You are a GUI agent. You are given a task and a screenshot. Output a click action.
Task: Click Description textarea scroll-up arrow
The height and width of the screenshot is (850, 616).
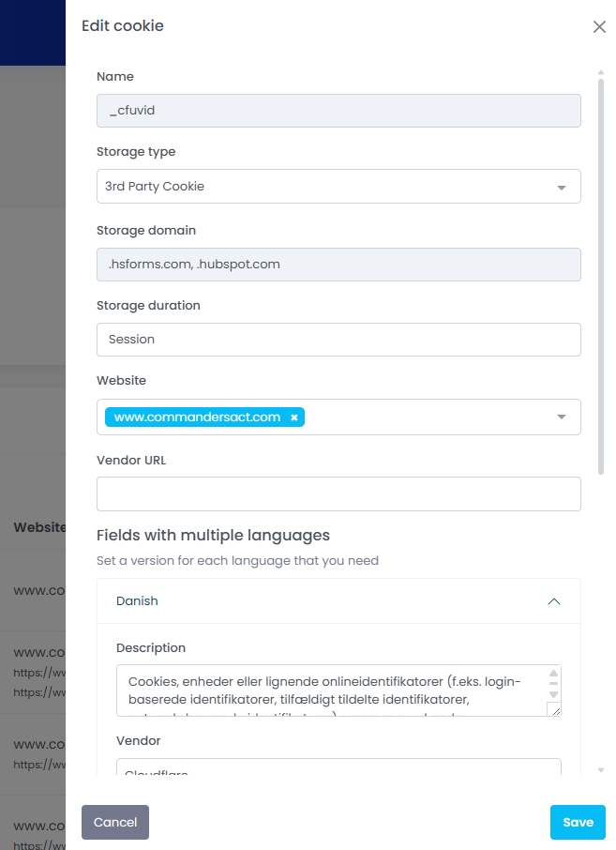553,674
